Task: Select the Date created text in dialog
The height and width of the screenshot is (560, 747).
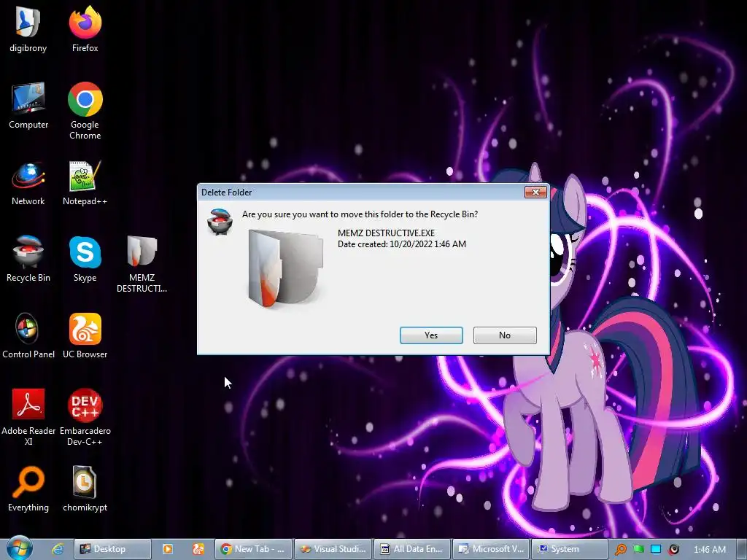Action: click(402, 244)
